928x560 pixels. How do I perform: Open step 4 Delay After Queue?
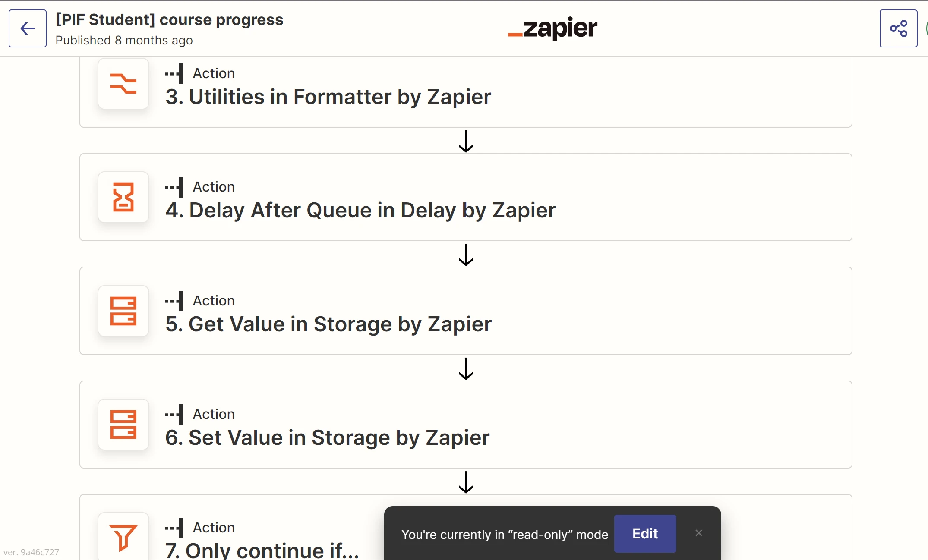point(360,211)
